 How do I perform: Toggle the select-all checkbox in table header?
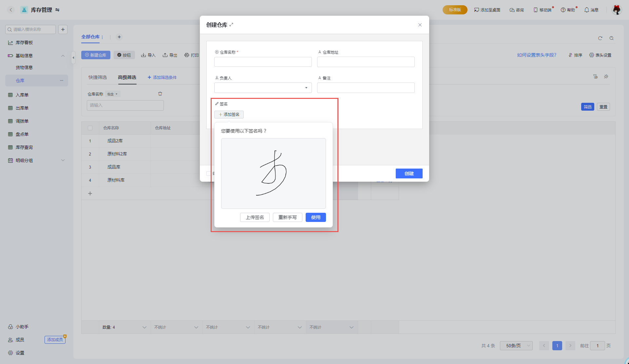pos(90,128)
